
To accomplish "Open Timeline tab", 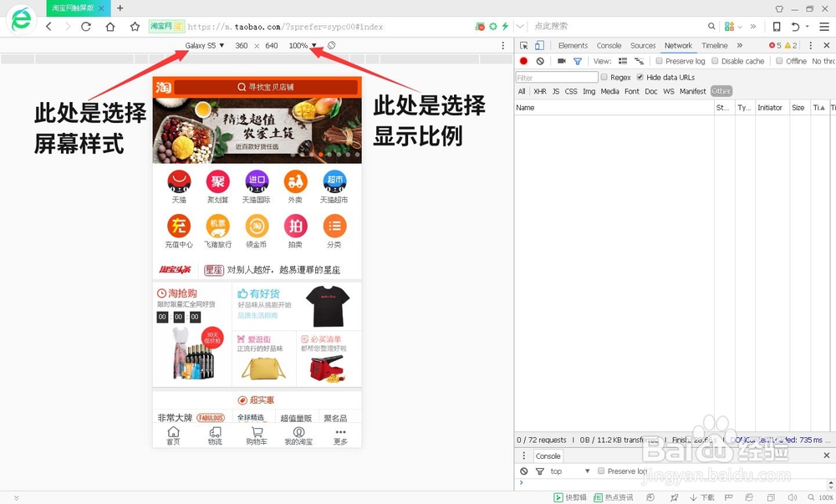I will click(715, 45).
